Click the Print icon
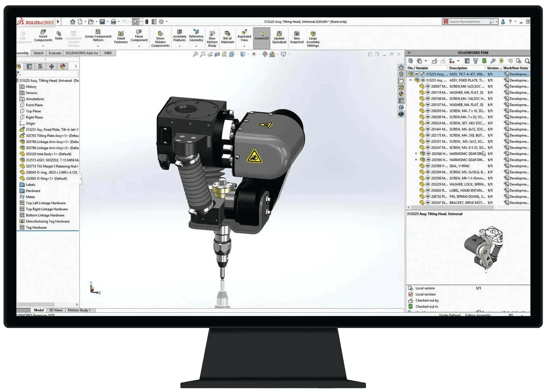 (113, 22)
